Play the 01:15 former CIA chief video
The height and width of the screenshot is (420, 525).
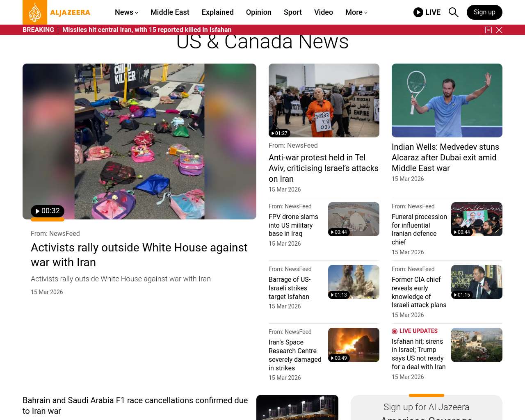pyautogui.click(x=462, y=295)
